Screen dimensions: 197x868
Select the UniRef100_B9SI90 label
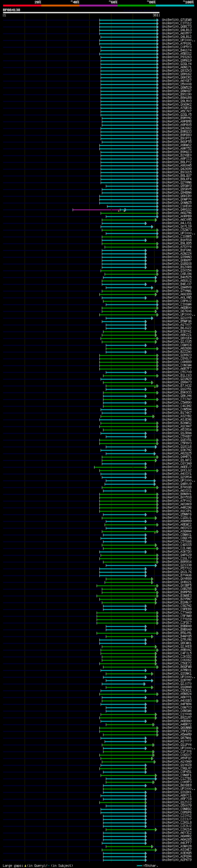(x=177, y=94)
